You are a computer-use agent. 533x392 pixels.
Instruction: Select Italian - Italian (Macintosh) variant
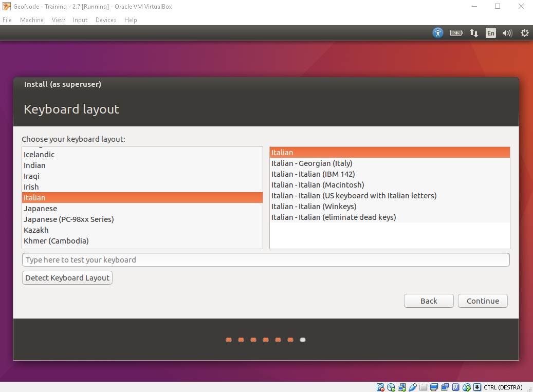pyautogui.click(x=390, y=185)
